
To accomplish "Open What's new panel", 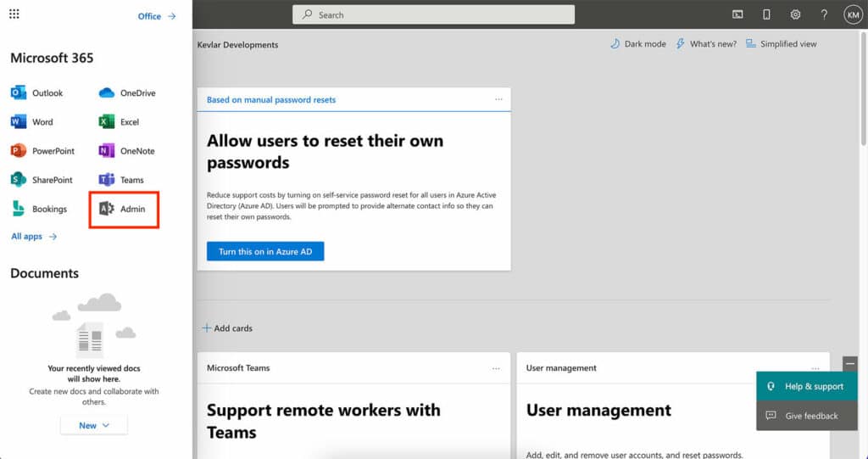I will [x=706, y=44].
